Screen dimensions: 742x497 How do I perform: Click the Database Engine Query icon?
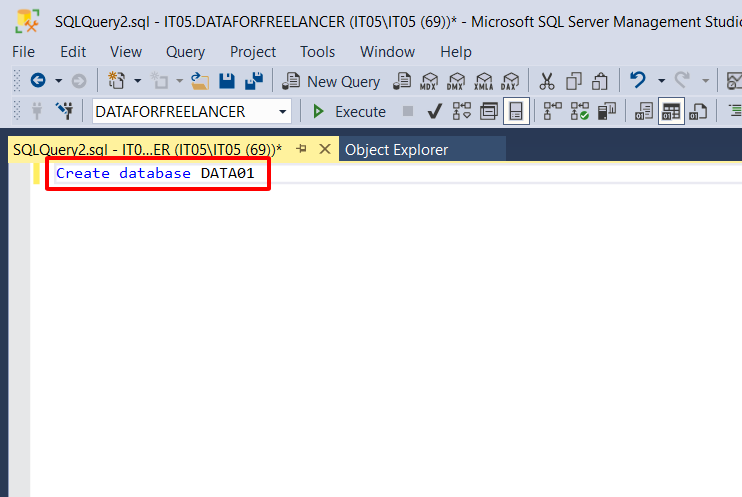[402, 81]
